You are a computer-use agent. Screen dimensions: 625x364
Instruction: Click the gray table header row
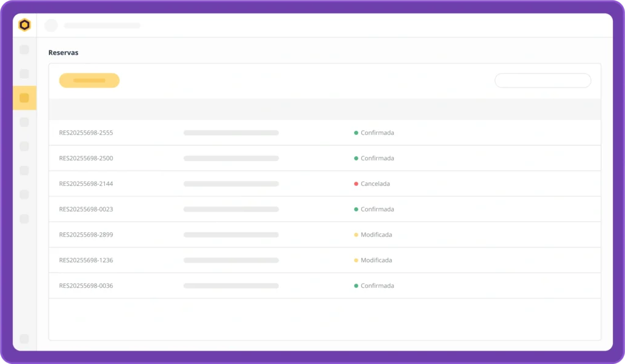(324, 109)
